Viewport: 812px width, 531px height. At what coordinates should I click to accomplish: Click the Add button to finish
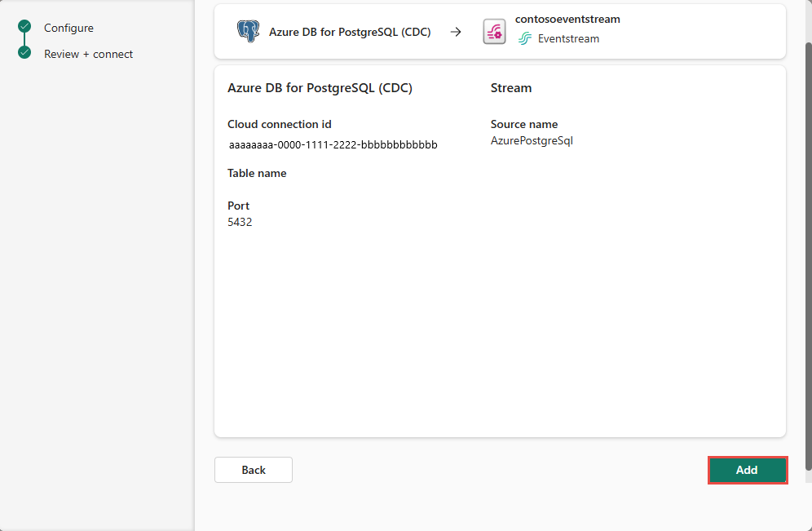747,470
